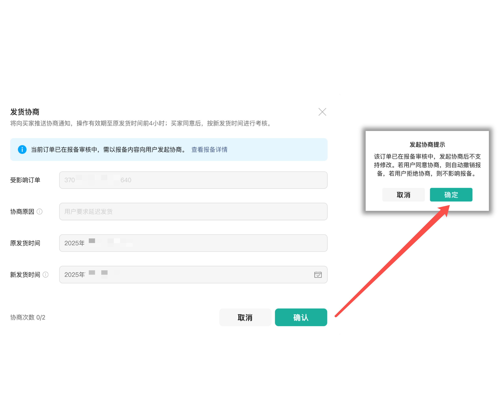504x420 pixels.
Task: Click the 新发货时间 field label
Action: (x=25, y=274)
